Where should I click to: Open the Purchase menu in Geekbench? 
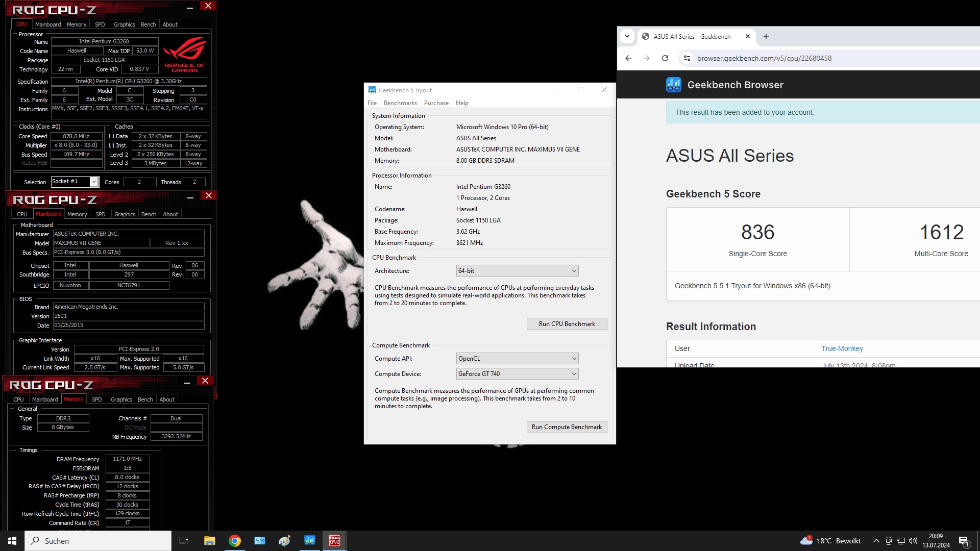[436, 103]
